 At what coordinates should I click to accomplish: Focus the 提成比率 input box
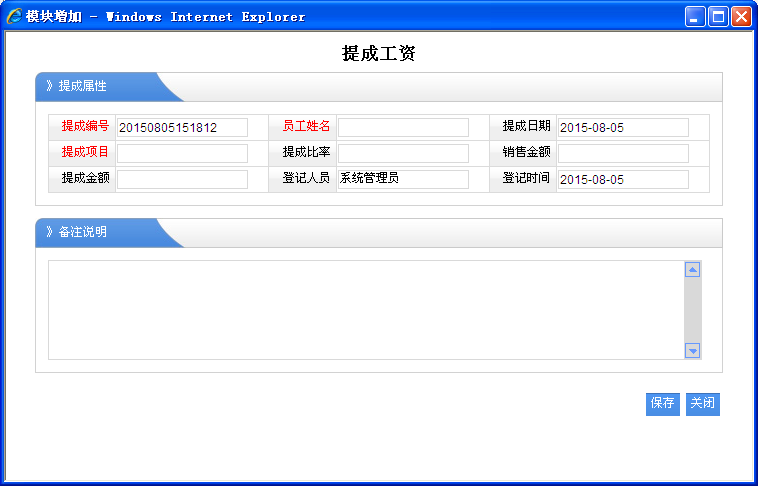[403, 153]
